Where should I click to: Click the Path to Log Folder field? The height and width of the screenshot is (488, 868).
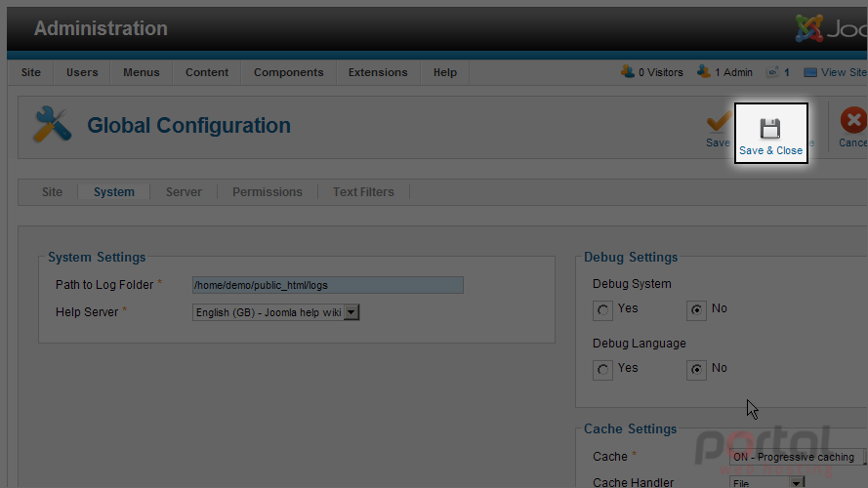(328, 285)
